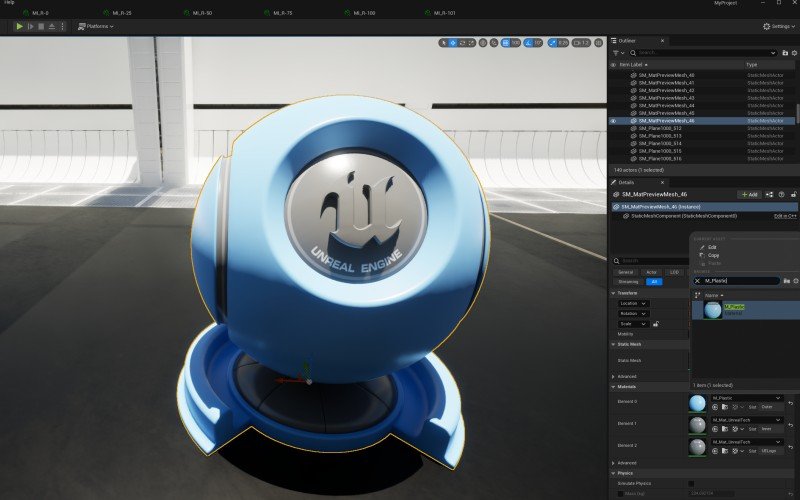This screenshot has height=500, width=800.
Task: Open the Edit in C++ link
Action: [785, 216]
